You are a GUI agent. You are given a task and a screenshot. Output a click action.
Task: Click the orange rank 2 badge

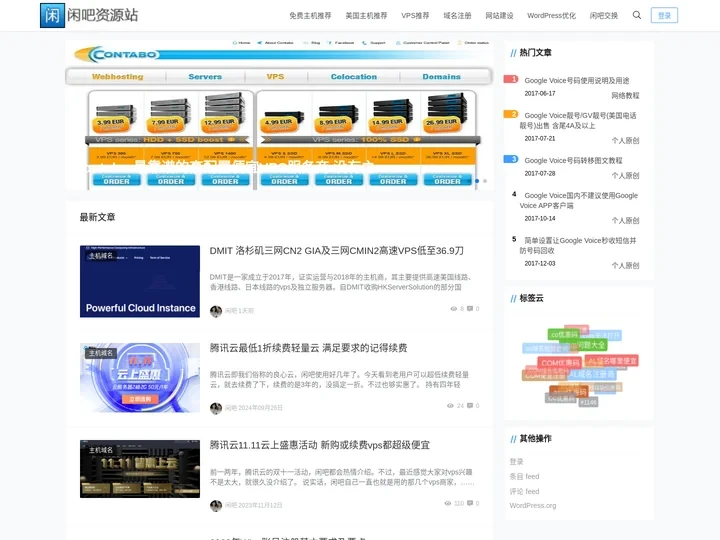coord(511,114)
